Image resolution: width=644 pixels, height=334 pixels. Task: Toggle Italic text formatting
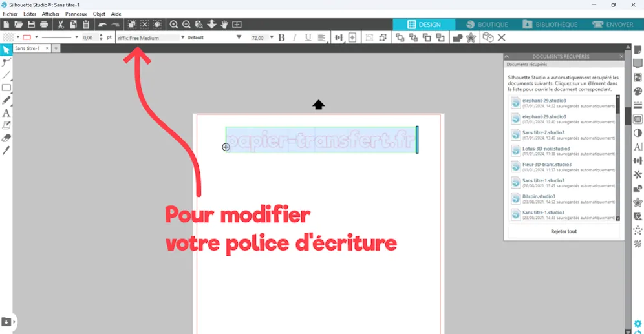pos(294,37)
